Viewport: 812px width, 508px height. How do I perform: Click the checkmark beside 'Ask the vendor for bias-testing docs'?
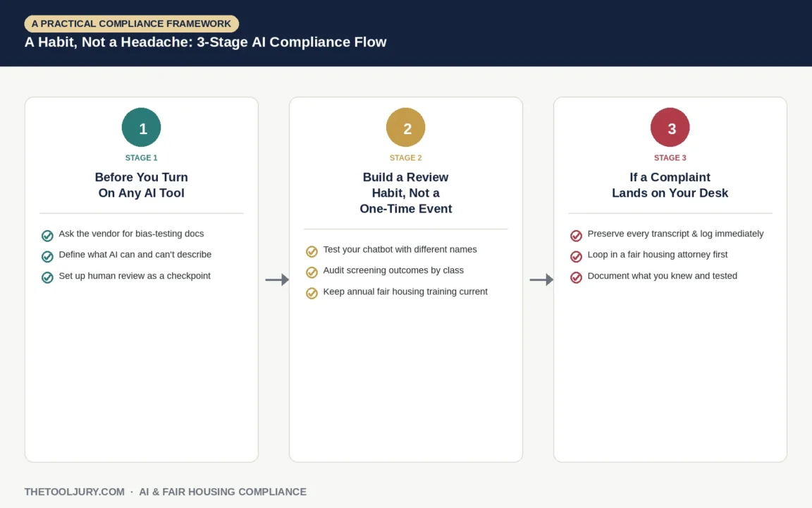point(47,236)
